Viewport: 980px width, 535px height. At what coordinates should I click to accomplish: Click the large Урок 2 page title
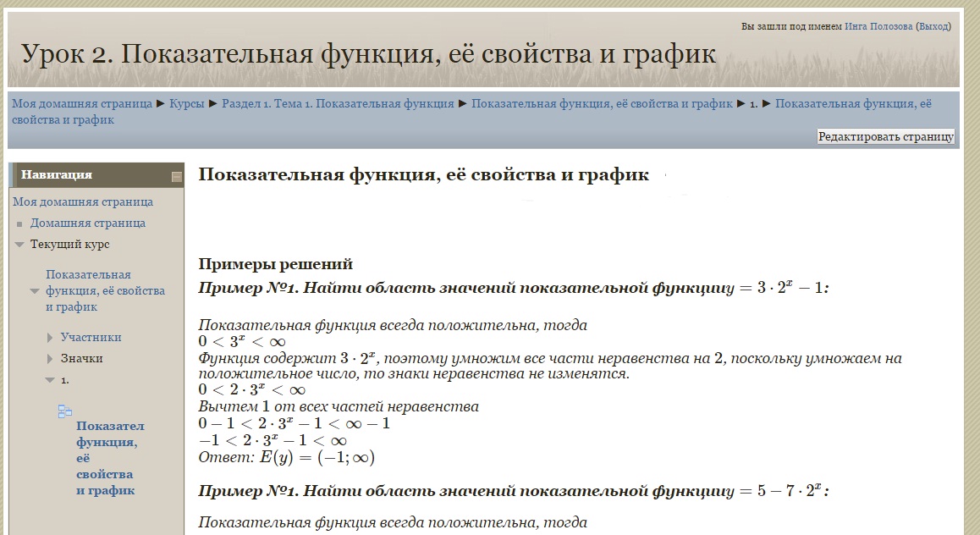[x=369, y=53]
